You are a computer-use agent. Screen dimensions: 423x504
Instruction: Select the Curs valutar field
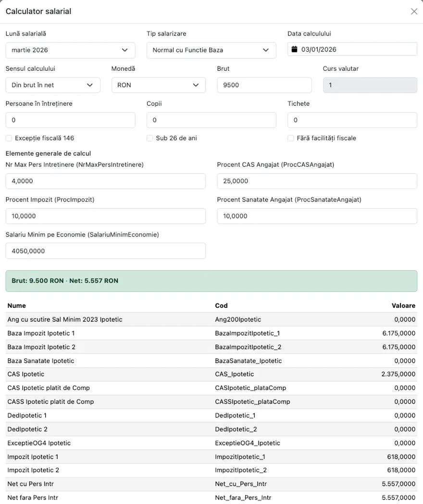370,85
